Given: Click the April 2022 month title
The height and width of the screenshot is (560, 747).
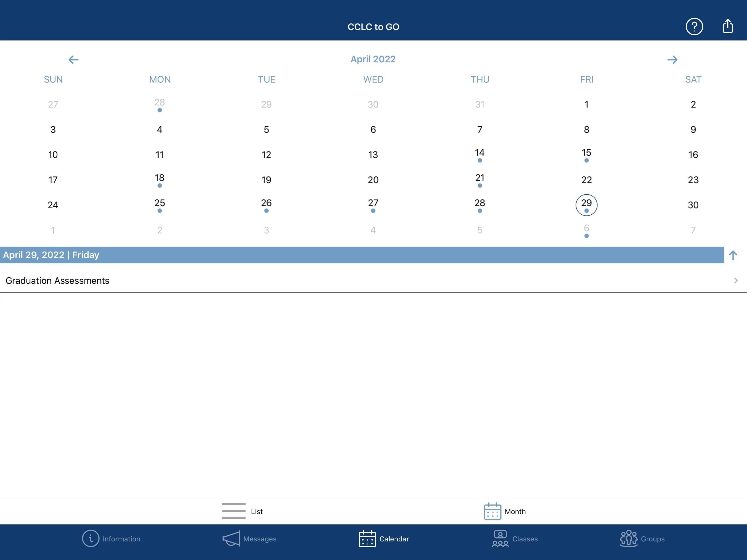Looking at the screenshot, I should pos(373,59).
